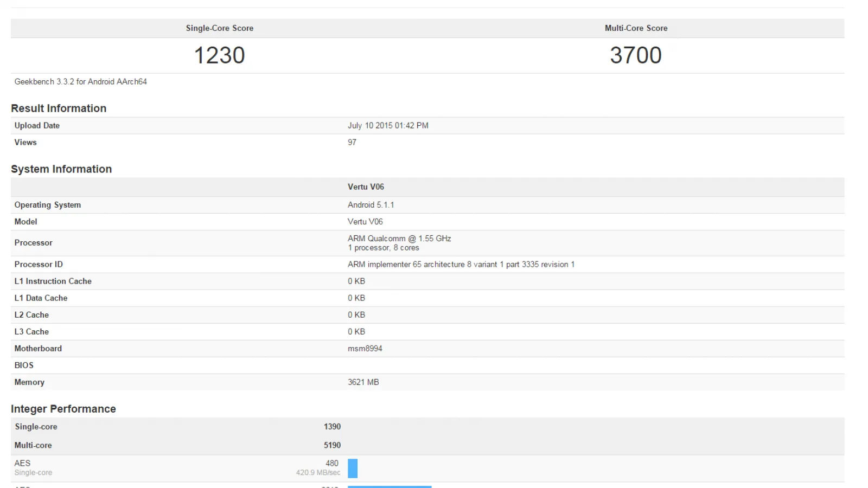Click the Integer Multi-core score 5190
This screenshot has height=488, width=868.
pyautogui.click(x=332, y=445)
